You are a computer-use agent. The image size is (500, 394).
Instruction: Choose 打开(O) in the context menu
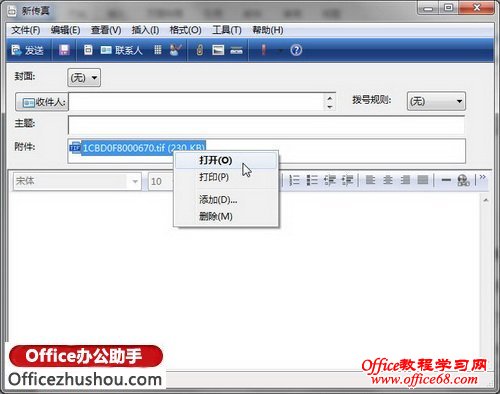click(226, 160)
